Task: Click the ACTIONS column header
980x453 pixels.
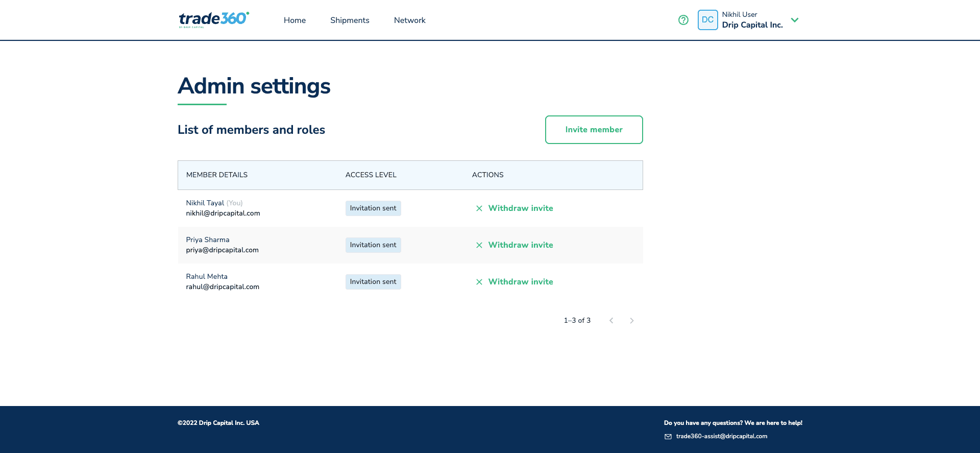Action: (487, 175)
